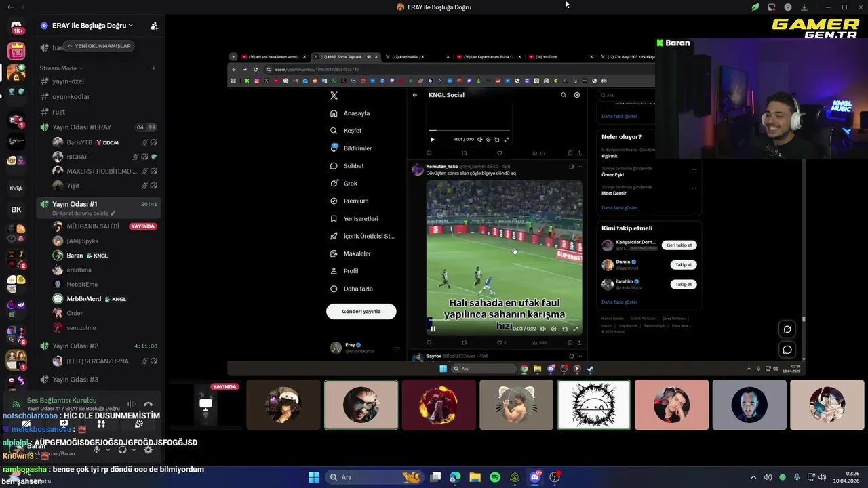This screenshot has width=868, height=488.
Task: Open tab list dropdown in streamed browser
Action: click(233, 57)
